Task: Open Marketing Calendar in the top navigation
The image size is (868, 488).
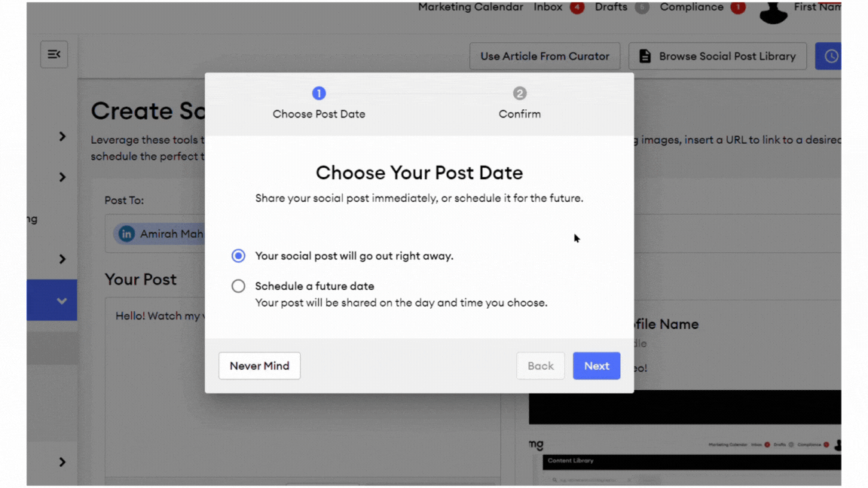Action: point(470,8)
